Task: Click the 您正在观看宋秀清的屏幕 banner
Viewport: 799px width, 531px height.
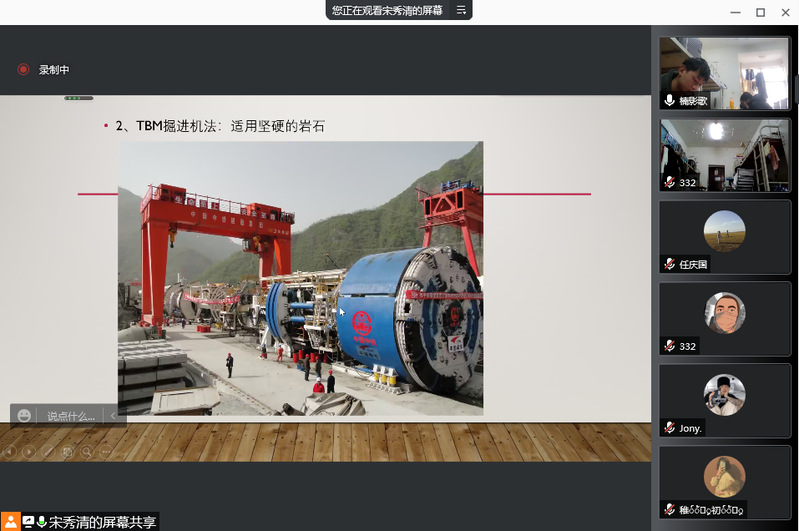Action: point(389,10)
